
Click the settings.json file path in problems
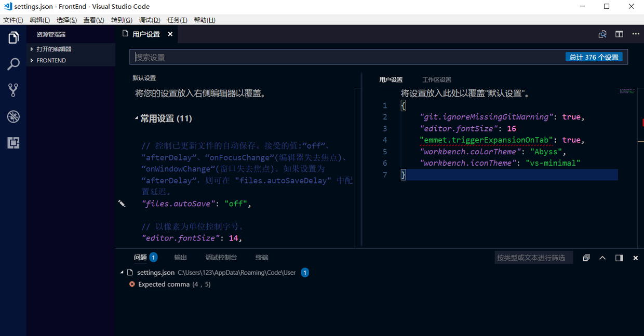coord(236,272)
